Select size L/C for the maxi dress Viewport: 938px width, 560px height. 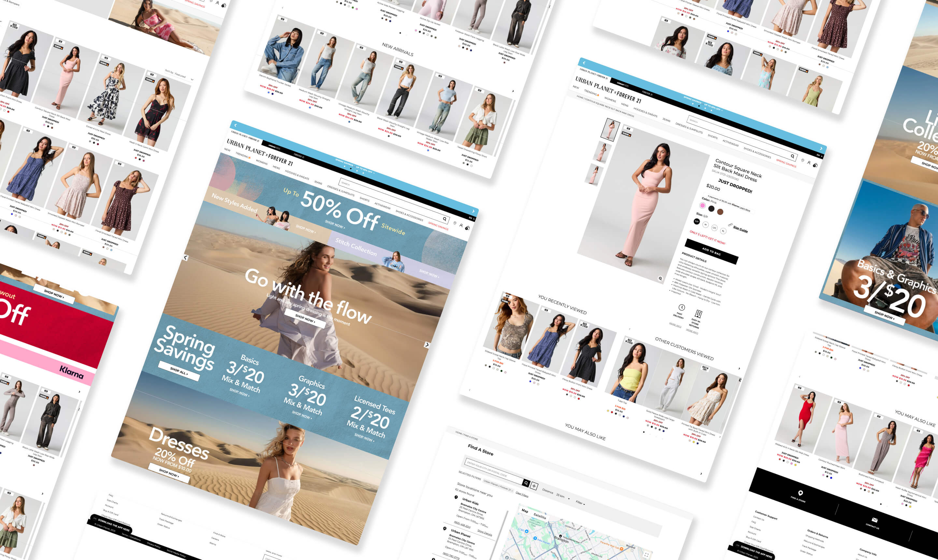pos(714,228)
